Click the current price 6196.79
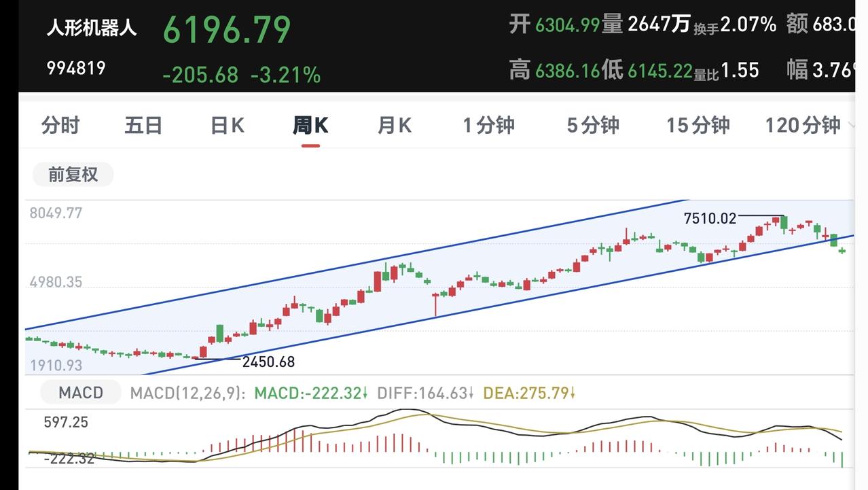The image size is (868, 490). click(227, 29)
